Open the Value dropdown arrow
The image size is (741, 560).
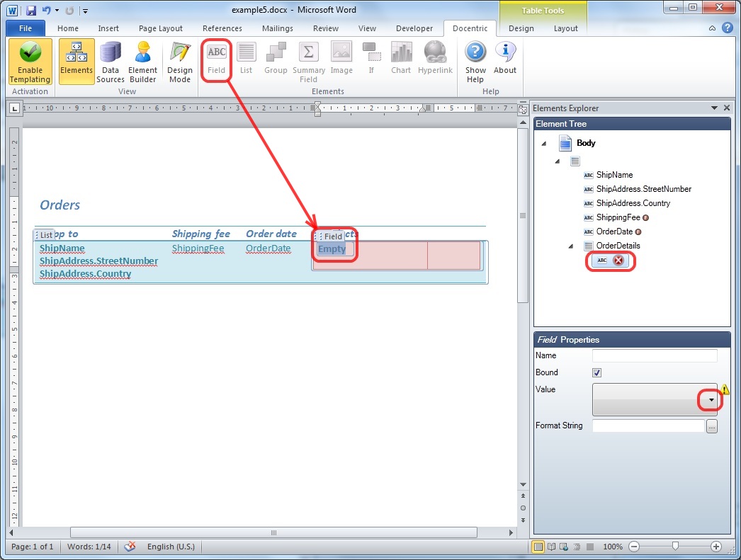coord(711,400)
